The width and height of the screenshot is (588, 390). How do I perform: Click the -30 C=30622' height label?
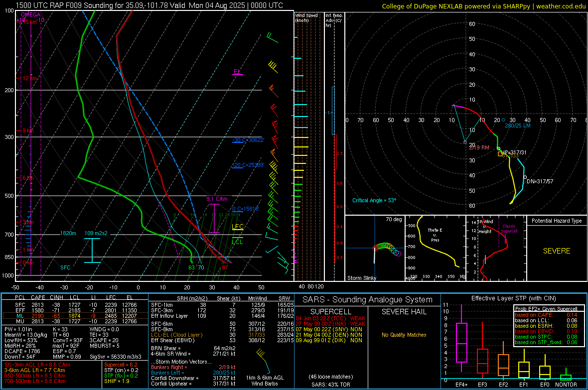(248, 140)
